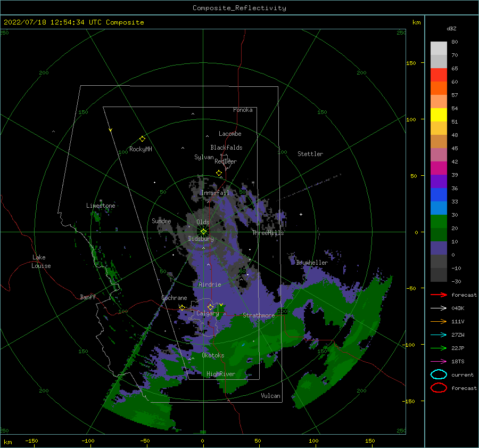
Task: Click the plus marker east of ThreeHills
Action: click(x=301, y=214)
